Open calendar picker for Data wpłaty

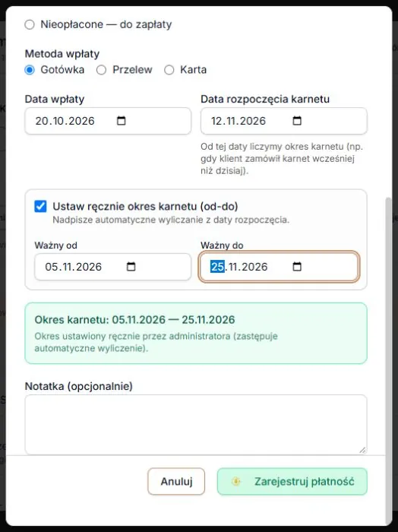(121, 121)
